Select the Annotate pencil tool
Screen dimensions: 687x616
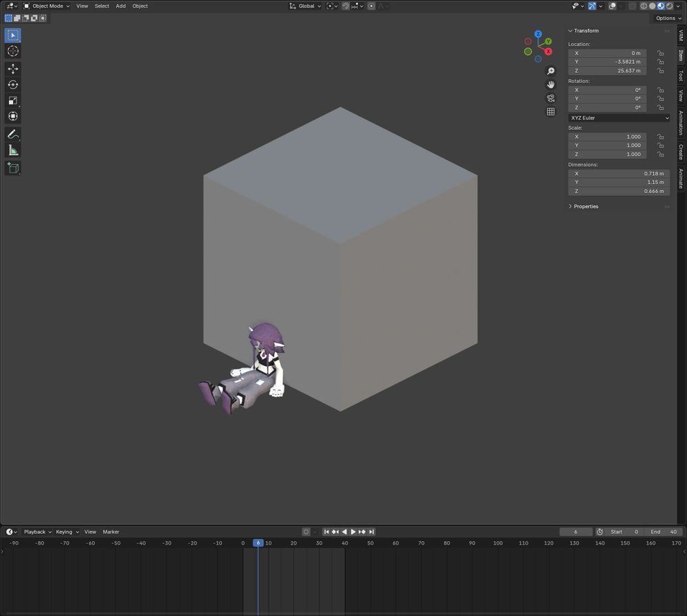pos(12,134)
